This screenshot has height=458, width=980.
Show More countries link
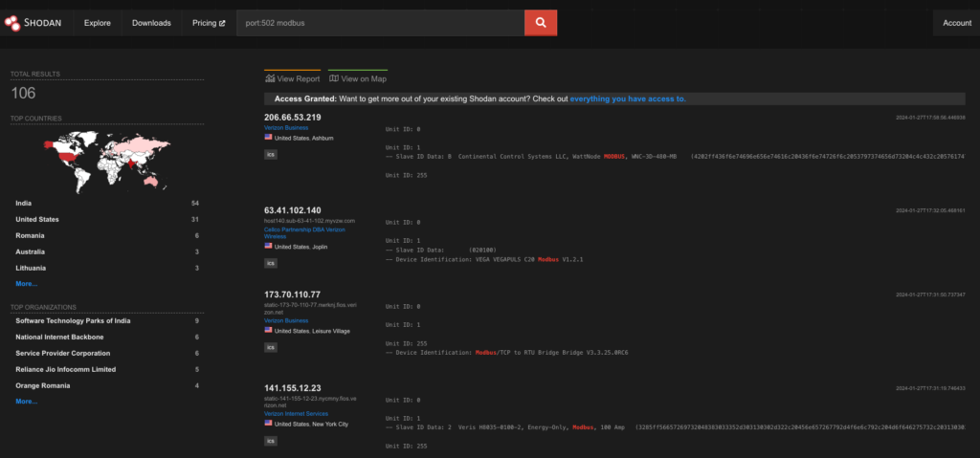click(26, 284)
